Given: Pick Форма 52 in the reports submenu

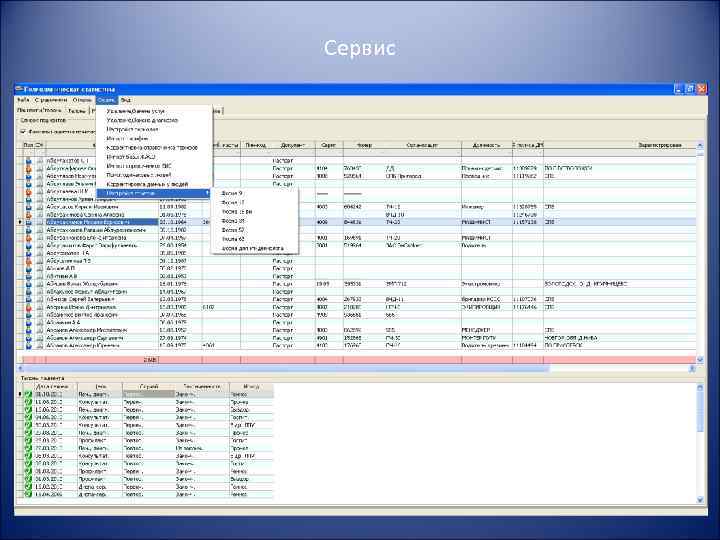Looking at the screenshot, I should pyautogui.click(x=233, y=230).
